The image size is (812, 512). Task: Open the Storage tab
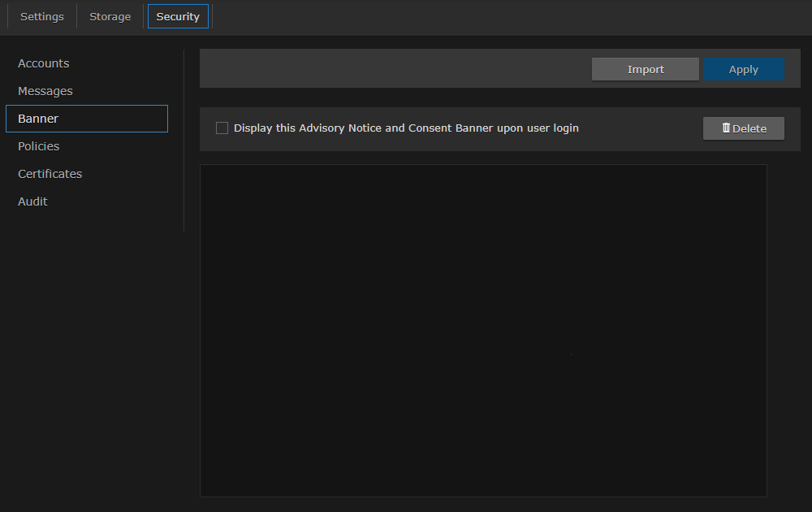click(x=110, y=16)
